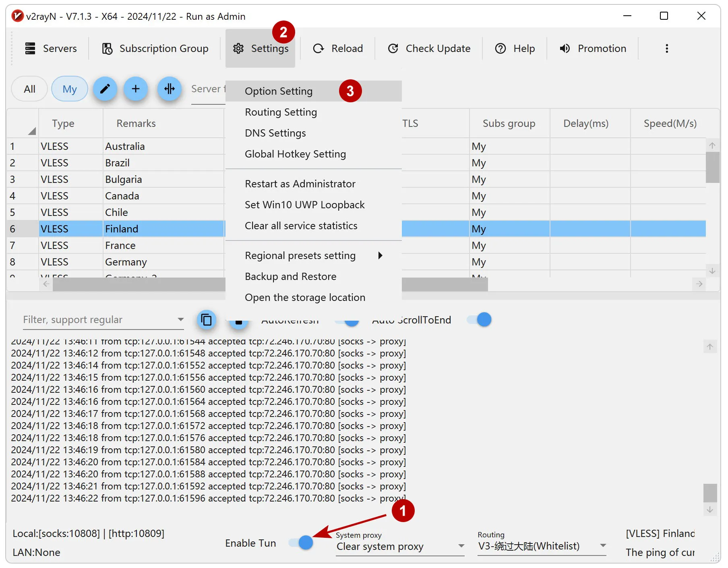Select the All subscription group

click(x=29, y=89)
